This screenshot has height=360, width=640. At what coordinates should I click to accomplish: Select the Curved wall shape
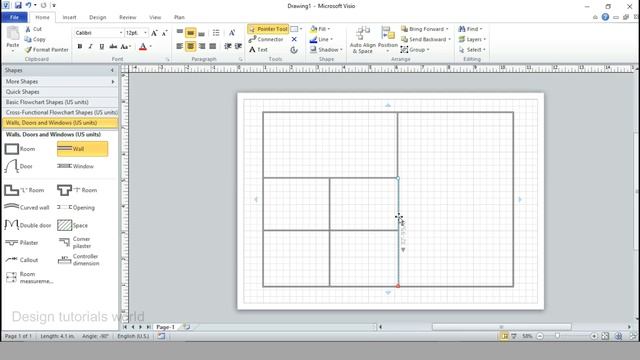coord(27,207)
